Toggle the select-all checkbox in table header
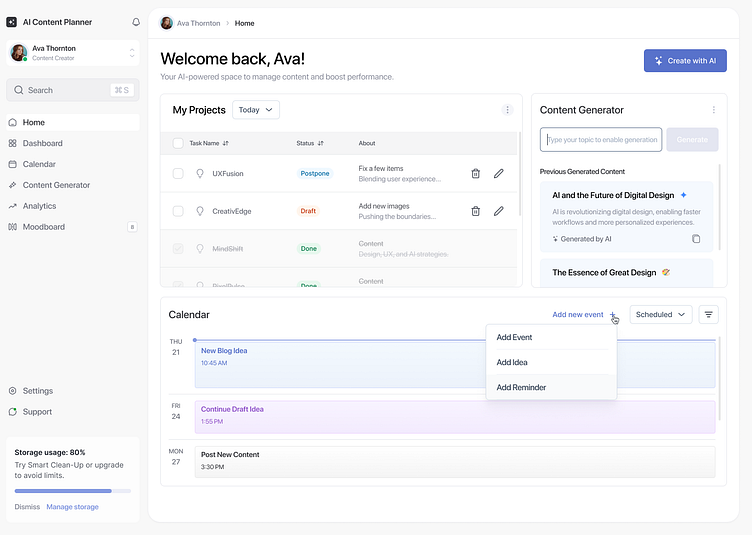The width and height of the screenshot is (752, 535). pyautogui.click(x=178, y=143)
